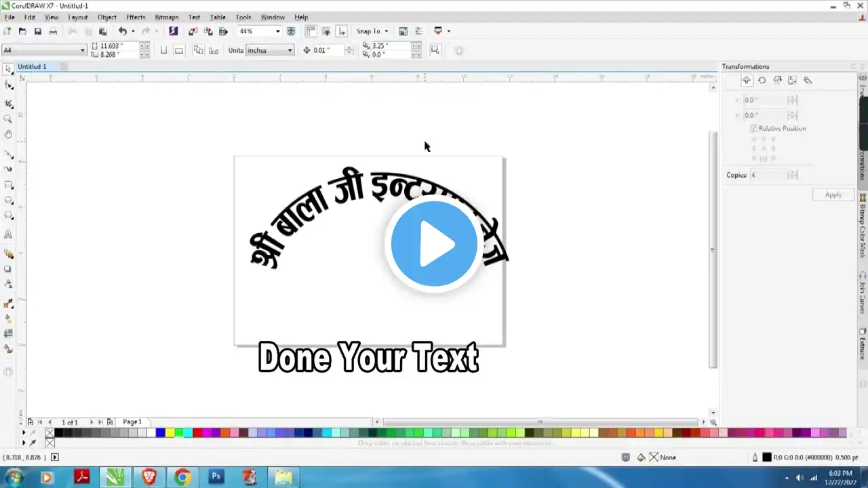Switch page to portrait orientation
The width and height of the screenshot is (868, 488).
point(163,50)
